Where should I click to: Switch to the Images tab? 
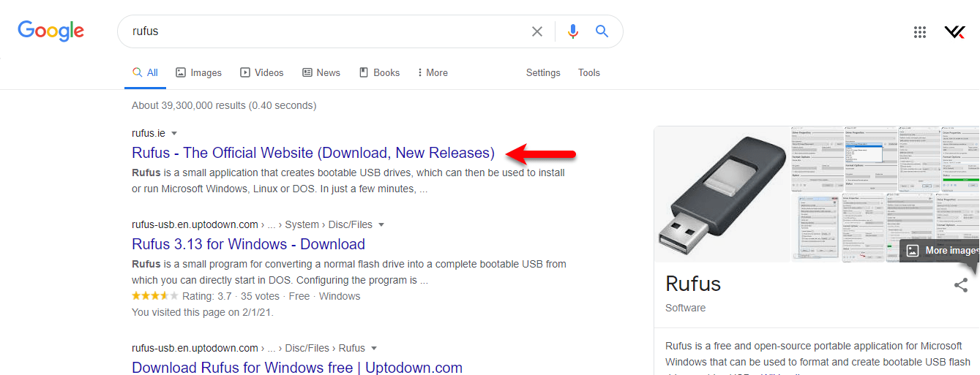198,72
